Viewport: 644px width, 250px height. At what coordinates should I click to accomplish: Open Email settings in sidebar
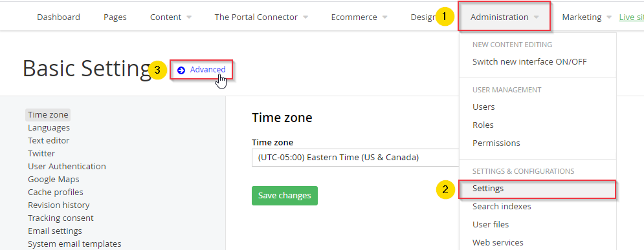tap(55, 231)
